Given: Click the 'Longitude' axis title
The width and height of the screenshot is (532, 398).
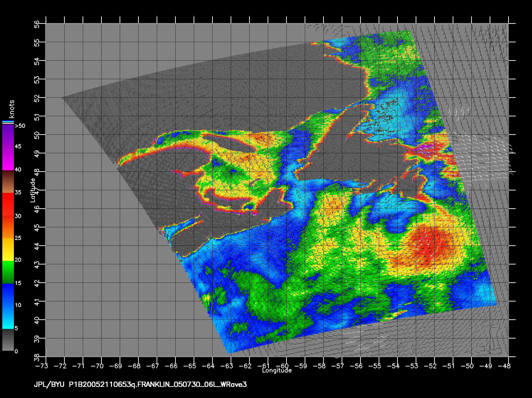Looking at the screenshot, I should 277,370.
